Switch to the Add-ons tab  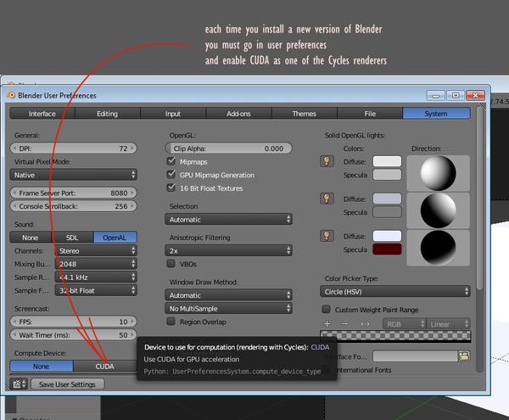point(238,114)
